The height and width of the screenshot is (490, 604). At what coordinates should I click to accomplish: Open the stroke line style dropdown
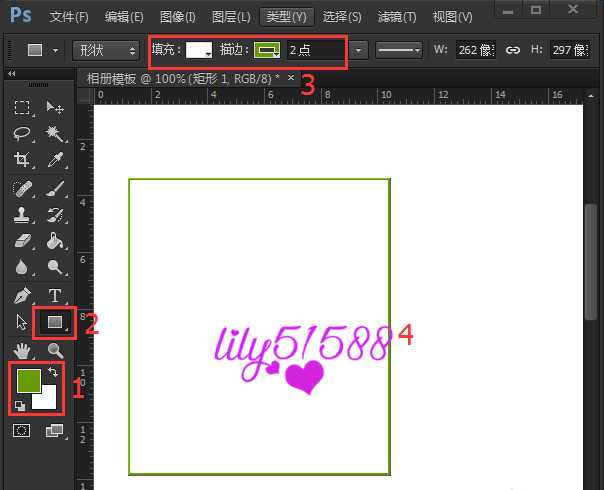(399, 50)
